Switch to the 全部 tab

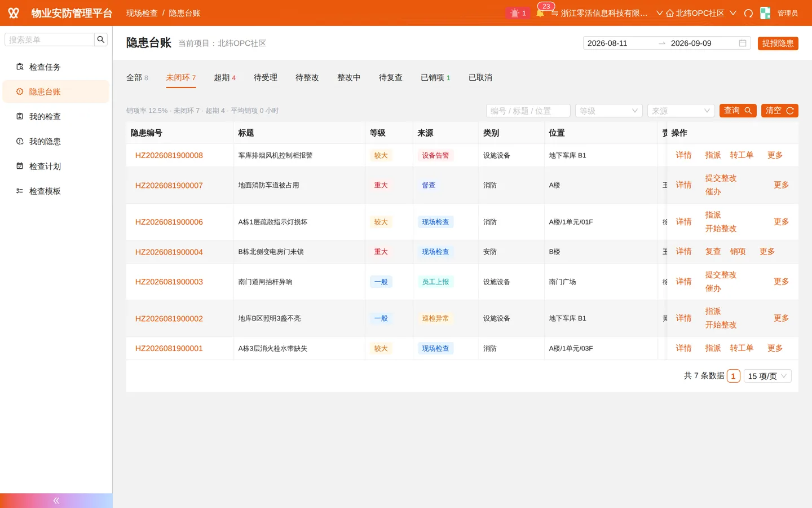(137, 77)
